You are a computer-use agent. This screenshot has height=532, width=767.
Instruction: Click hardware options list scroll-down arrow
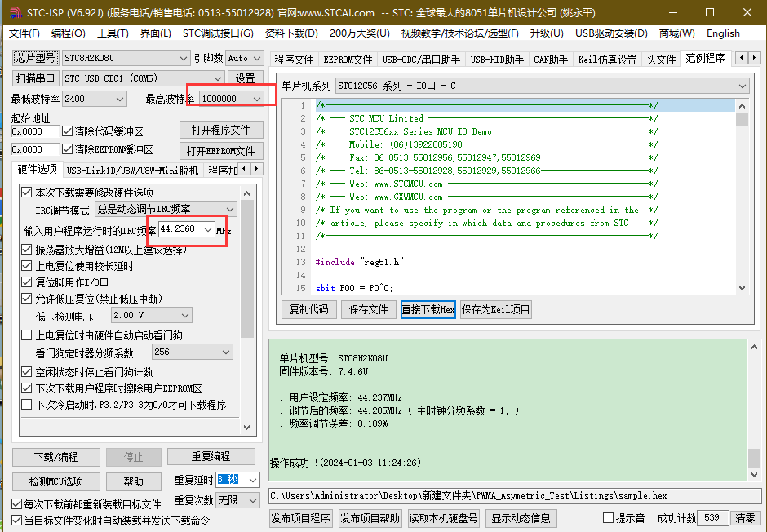tap(247, 427)
